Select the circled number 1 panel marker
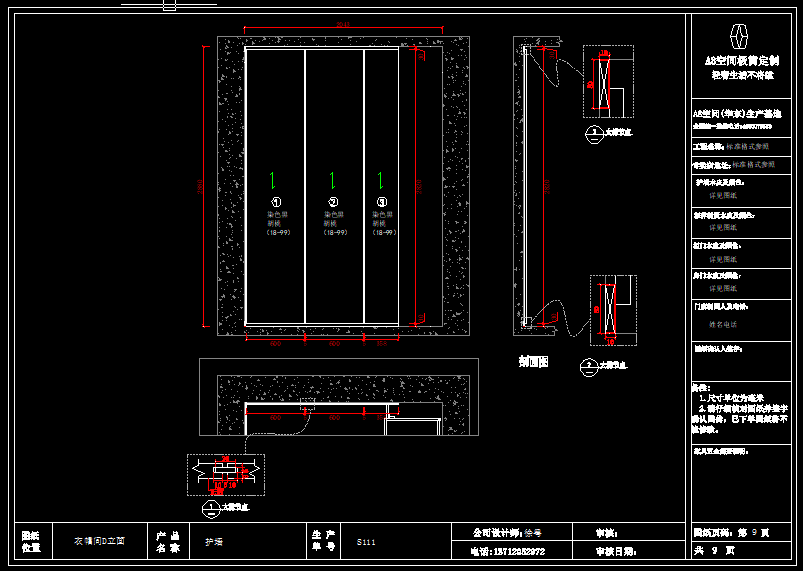Viewport: 803px width, 571px height. click(276, 202)
